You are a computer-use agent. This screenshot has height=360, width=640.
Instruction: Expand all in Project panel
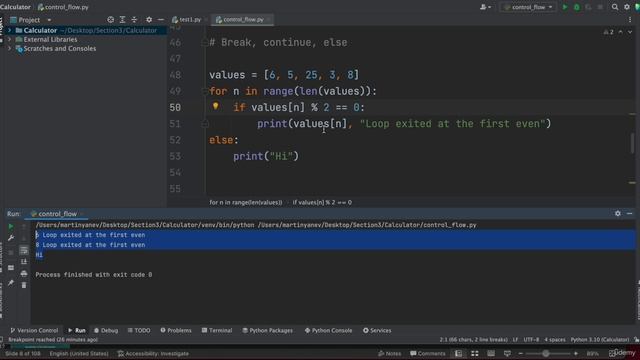[122, 20]
